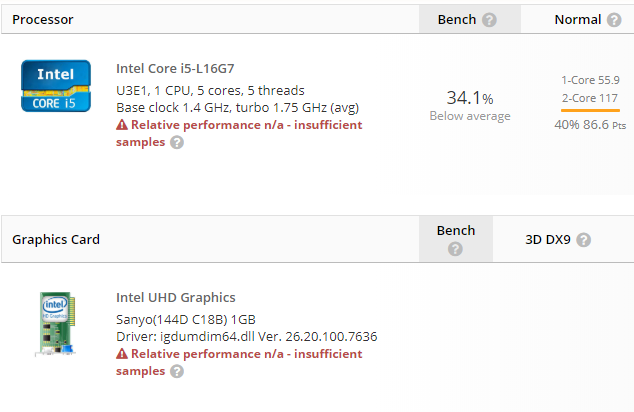Click graphics relative performance n/a warning text
This screenshot has width=634, height=412.
246,354
